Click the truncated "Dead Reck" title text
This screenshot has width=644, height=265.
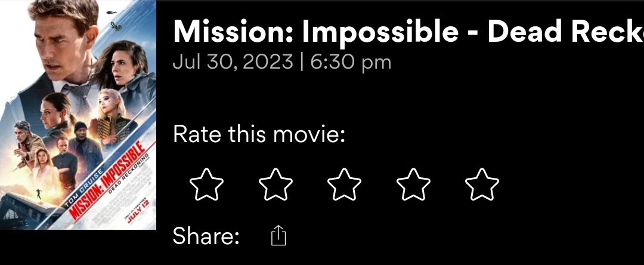click(566, 32)
